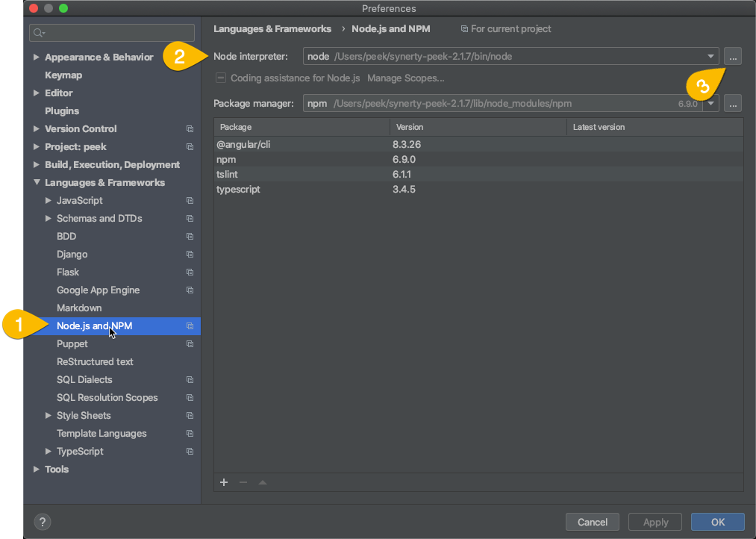Click the add package plus icon
Image resolution: width=756 pixels, height=539 pixels.
pos(224,482)
